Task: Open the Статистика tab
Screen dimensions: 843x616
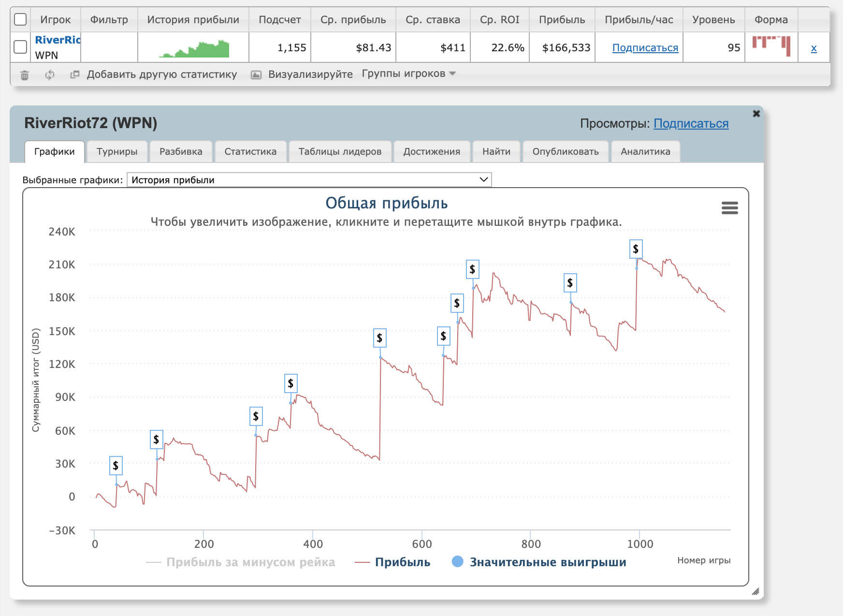Action: 250,151
